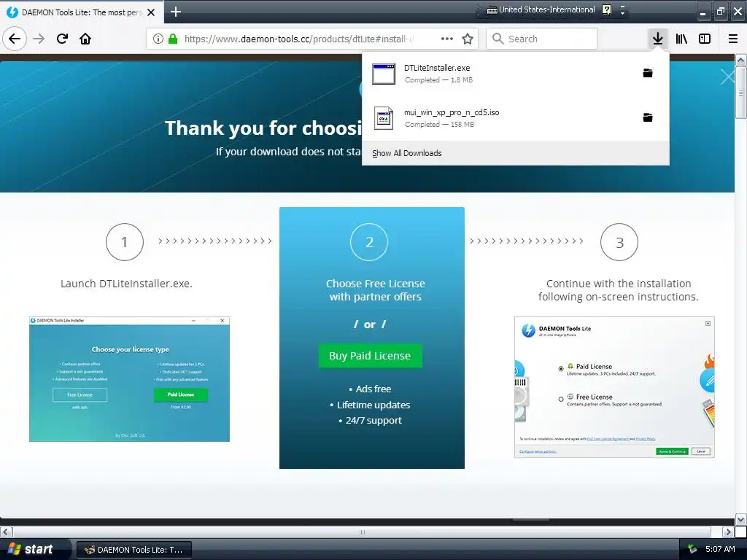Select DAEMON Tools Lite taskbar button
Image resolution: width=747 pixels, height=560 pixels.
click(x=134, y=550)
